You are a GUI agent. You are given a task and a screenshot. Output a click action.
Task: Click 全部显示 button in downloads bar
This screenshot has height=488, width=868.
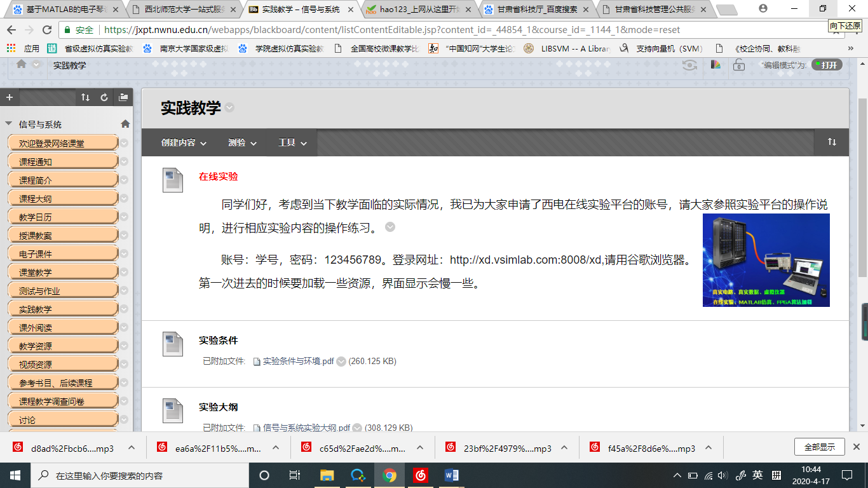[x=819, y=447]
